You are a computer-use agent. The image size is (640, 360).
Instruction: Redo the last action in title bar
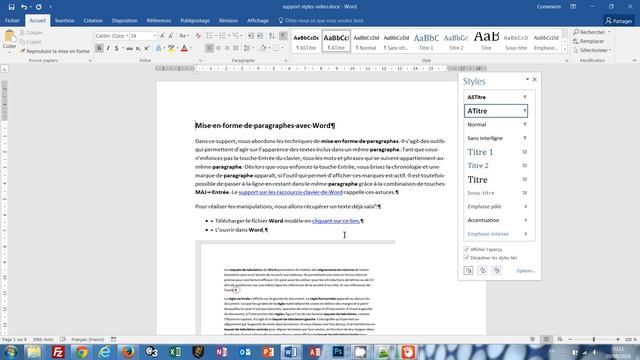(38, 7)
